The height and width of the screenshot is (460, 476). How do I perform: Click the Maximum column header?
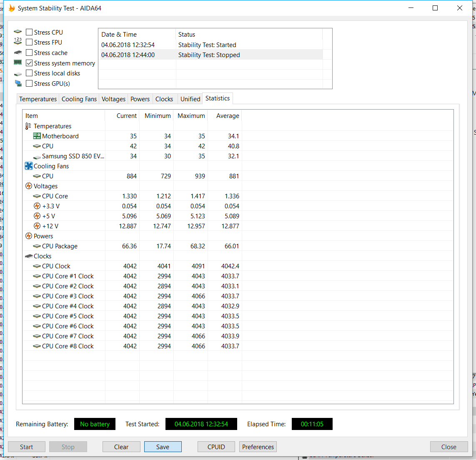(x=190, y=115)
